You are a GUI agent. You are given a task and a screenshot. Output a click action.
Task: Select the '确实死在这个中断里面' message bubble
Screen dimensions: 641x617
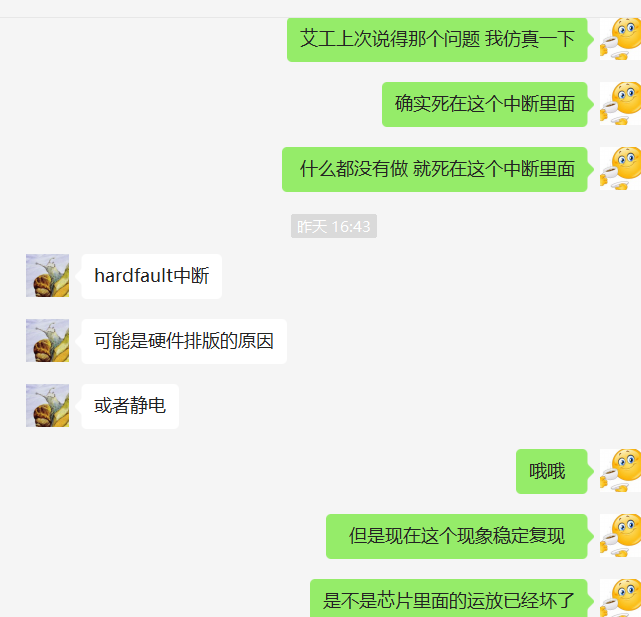click(485, 104)
